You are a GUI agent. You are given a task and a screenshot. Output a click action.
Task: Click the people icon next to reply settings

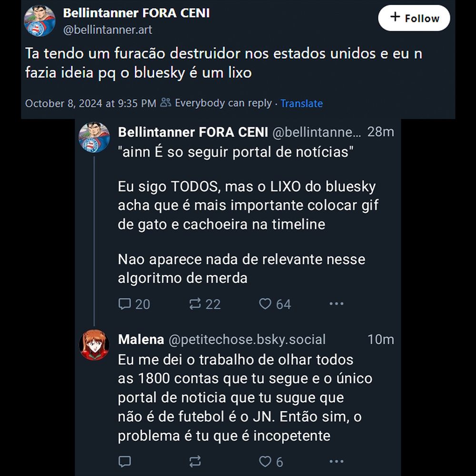(x=166, y=103)
